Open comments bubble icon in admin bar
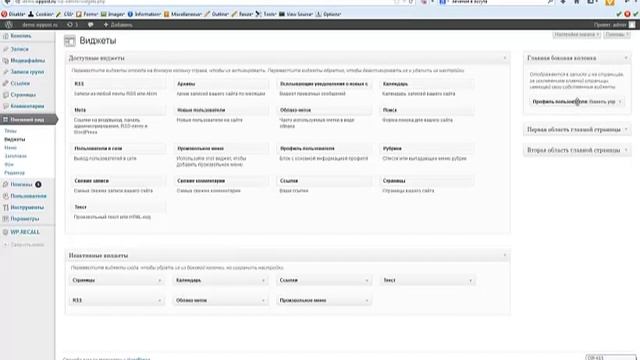This screenshot has width=640, height=360. click(x=90, y=24)
